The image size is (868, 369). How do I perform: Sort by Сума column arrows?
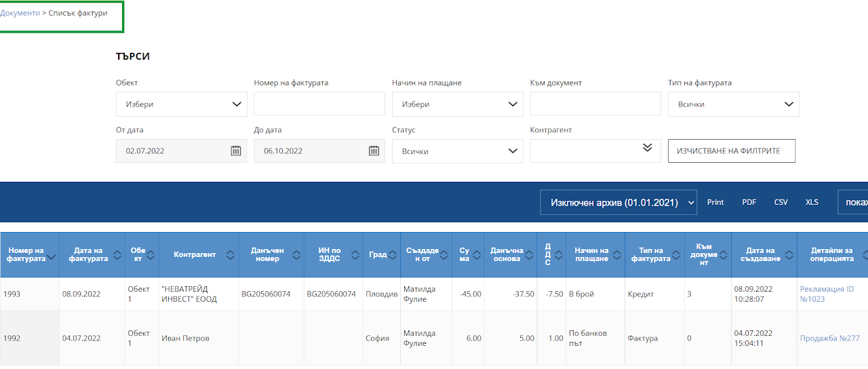coord(477,255)
